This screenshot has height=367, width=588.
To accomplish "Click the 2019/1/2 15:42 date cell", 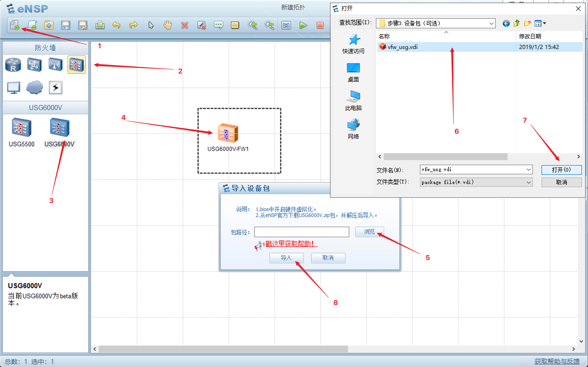I will point(539,47).
